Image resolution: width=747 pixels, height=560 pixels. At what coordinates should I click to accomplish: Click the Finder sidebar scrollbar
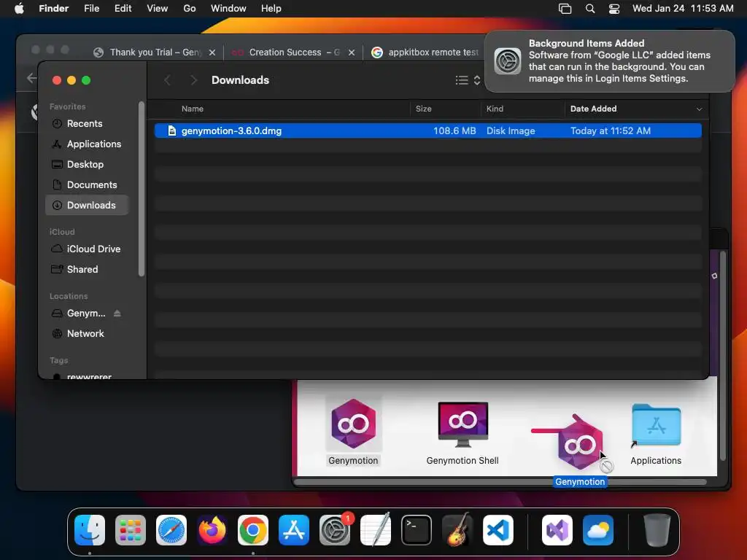click(x=141, y=189)
